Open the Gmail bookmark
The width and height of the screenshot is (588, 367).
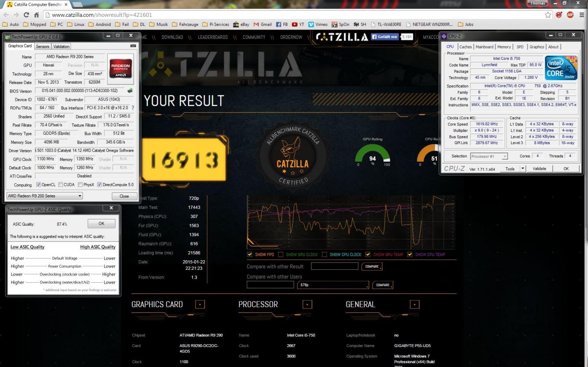pos(263,24)
